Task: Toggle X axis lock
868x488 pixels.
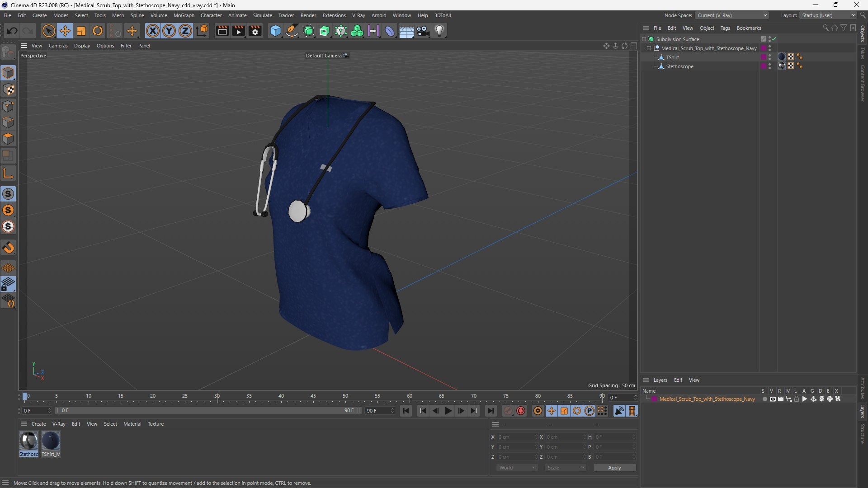Action: point(153,31)
